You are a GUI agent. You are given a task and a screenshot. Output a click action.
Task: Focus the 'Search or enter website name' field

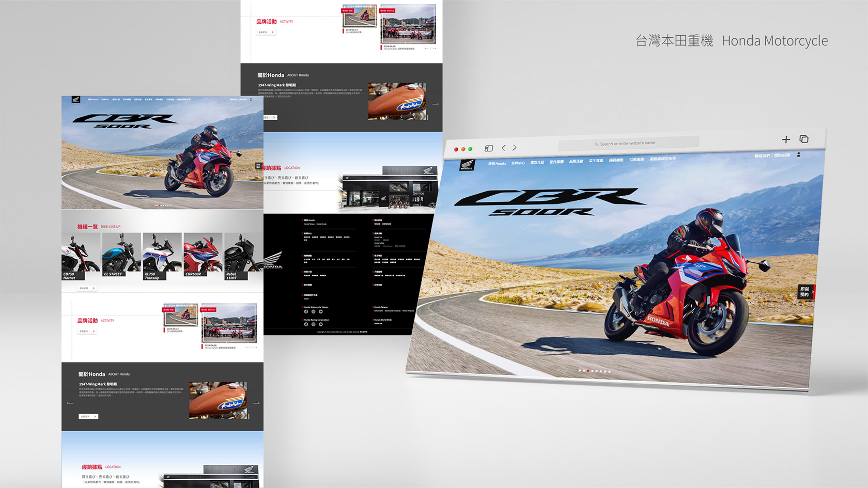(628, 143)
